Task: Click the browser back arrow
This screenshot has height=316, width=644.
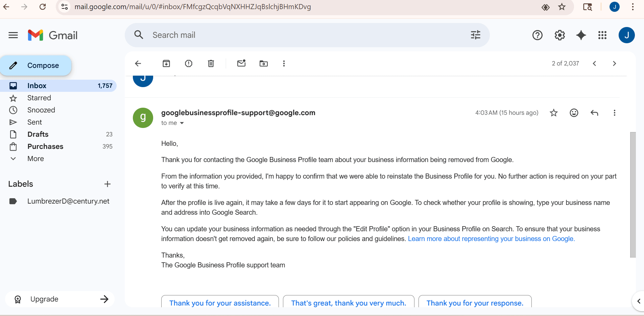Action: (x=6, y=7)
